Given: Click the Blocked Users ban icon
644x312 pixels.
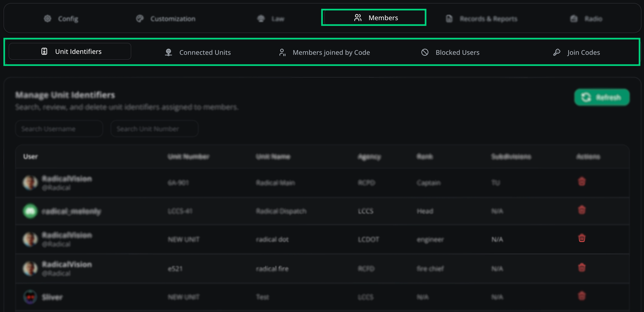Looking at the screenshot, I should pyautogui.click(x=425, y=52).
